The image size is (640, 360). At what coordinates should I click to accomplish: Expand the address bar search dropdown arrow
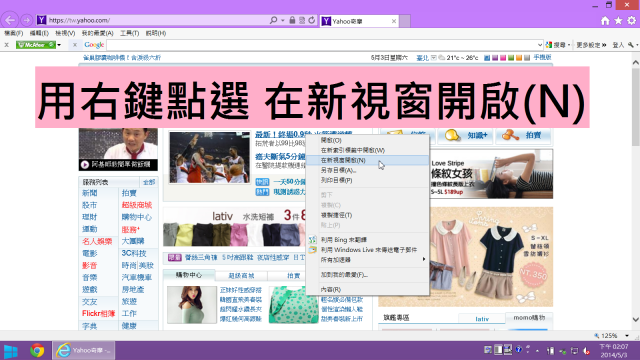click(x=282, y=20)
